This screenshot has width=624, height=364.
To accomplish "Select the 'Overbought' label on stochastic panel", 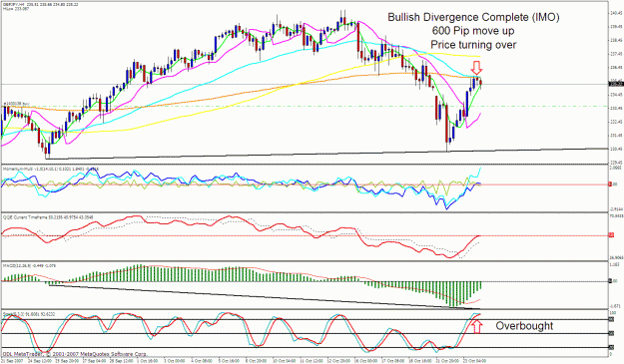I will coord(524,326).
